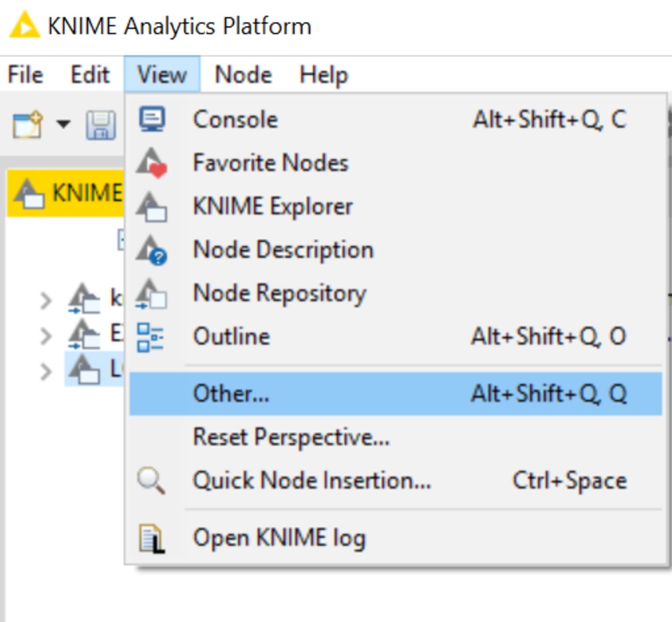The image size is (672, 622).
Task: Click the Outline list icon
Action: pos(150,337)
